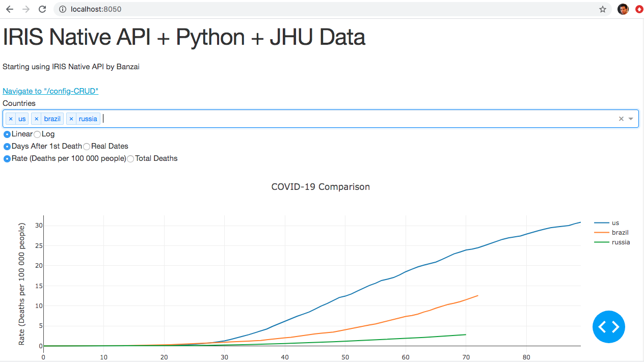This screenshot has height=362, width=644.
Task: Open the red update notification icon
Action: tap(639, 9)
